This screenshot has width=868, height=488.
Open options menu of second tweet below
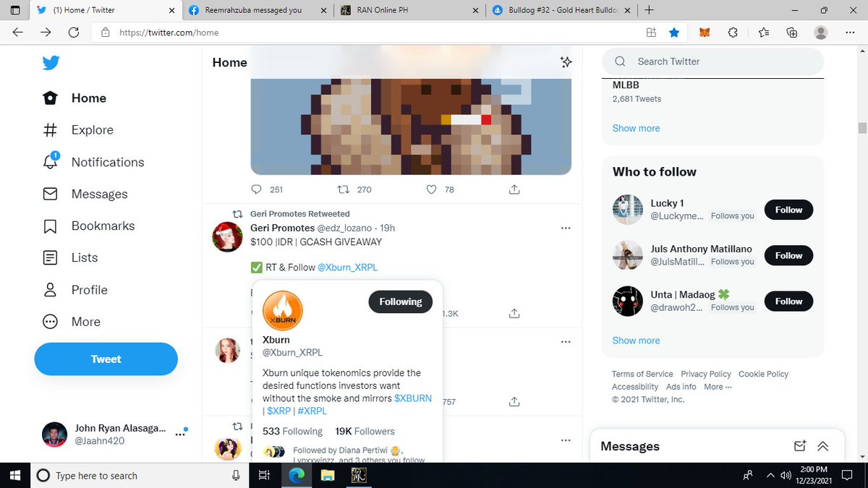[x=566, y=342]
